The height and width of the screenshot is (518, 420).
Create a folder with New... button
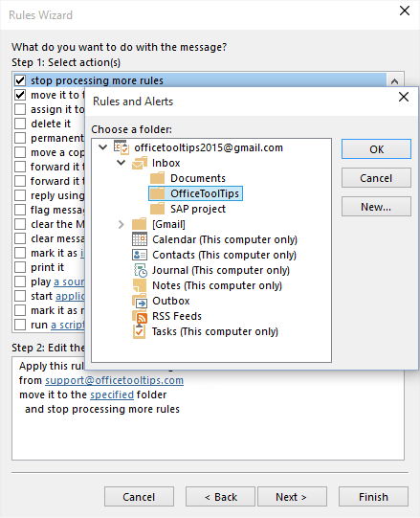click(376, 207)
